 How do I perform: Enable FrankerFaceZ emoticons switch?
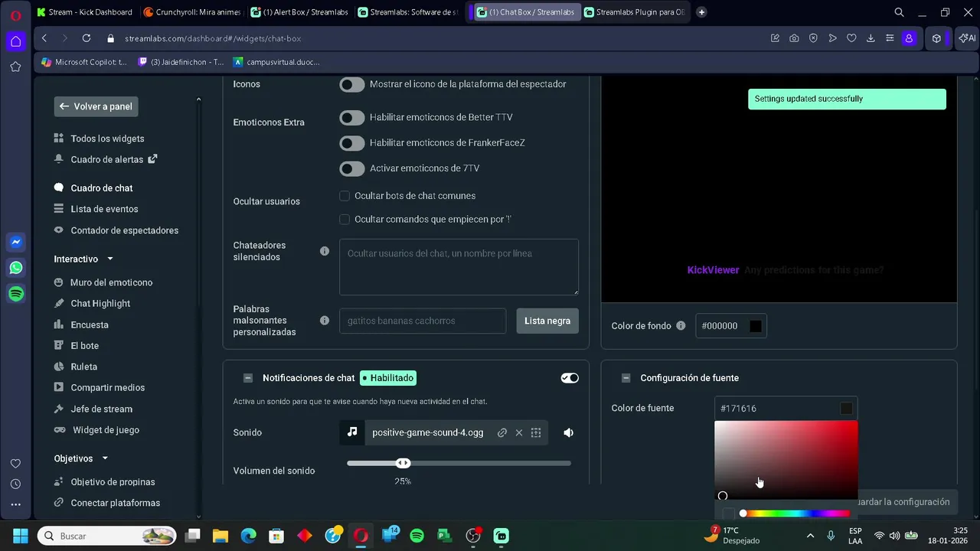(352, 143)
